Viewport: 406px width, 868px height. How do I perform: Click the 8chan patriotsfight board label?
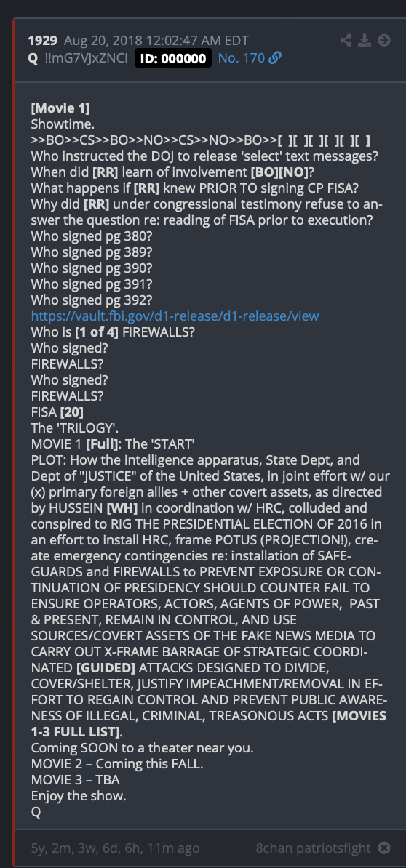coord(314,848)
